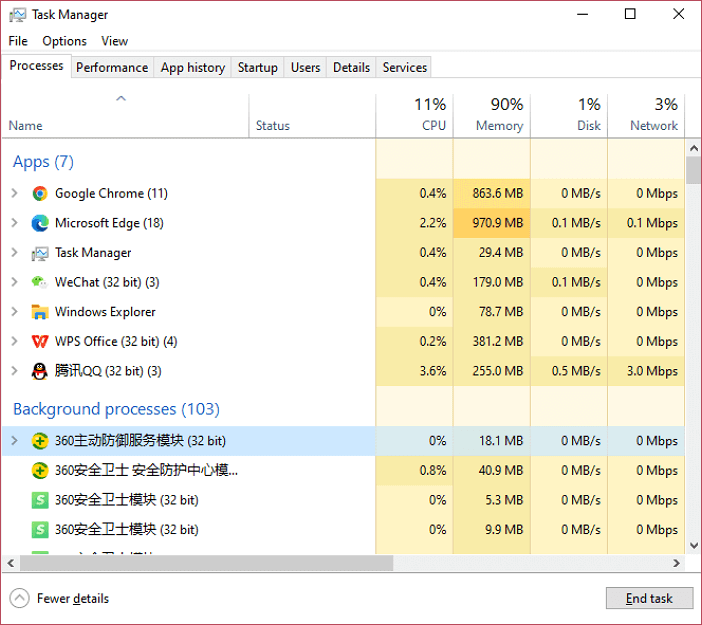702x625 pixels.
Task: Click the 2.2% CPU value for Edge
Action: tap(432, 223)
